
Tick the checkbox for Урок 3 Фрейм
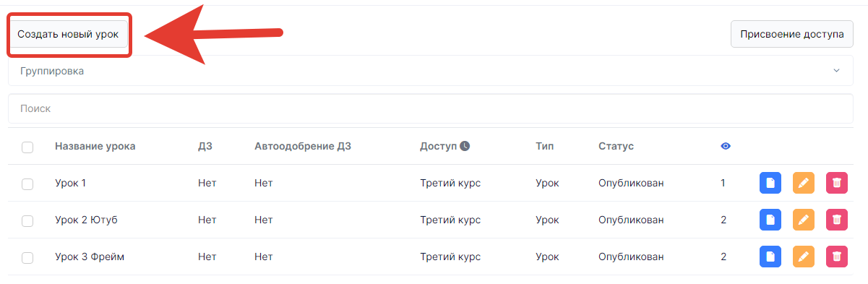pos(27,258)
